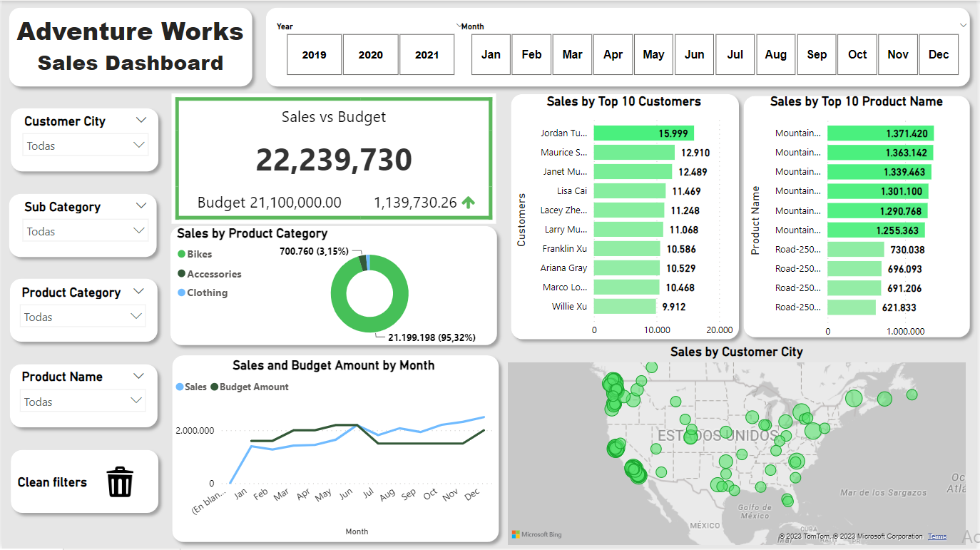Click the Clean filters button text
The image size is (980, 550).
(52, 482)
